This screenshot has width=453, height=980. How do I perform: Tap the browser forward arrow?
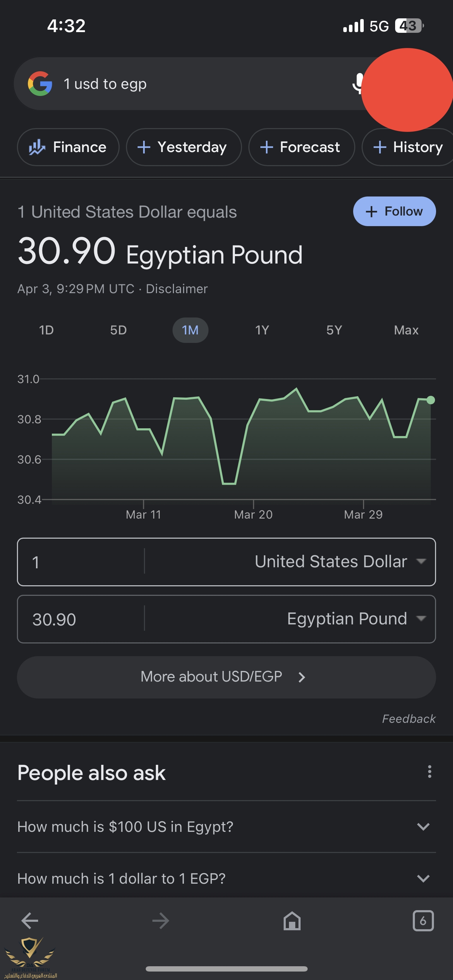[161, 921]
